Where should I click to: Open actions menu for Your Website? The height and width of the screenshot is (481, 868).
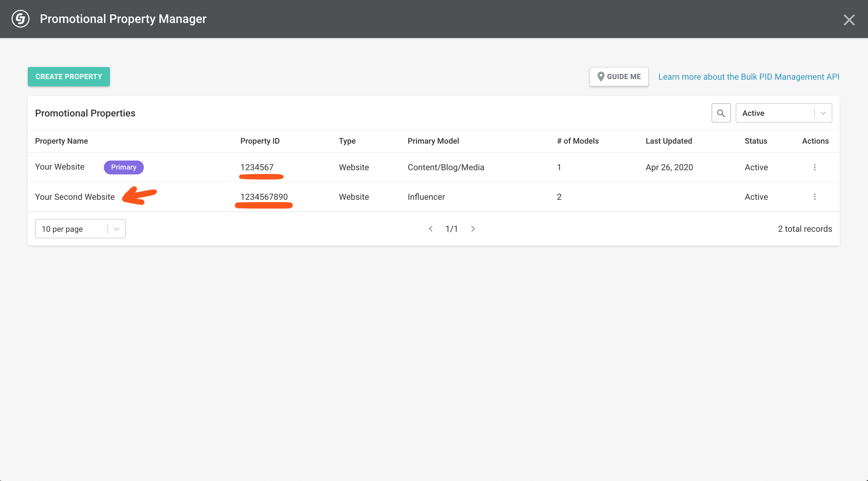click(x=815, y=167)
